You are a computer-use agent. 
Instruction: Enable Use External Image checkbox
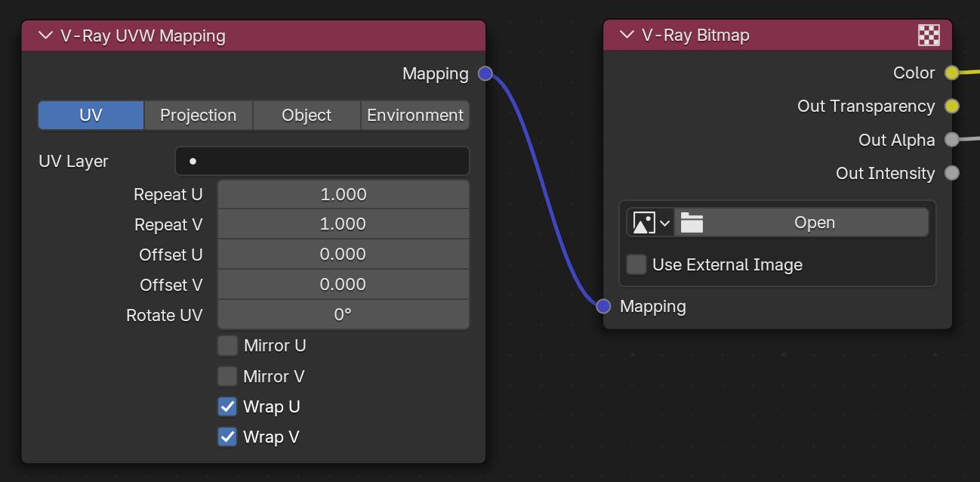click(636, 264)
